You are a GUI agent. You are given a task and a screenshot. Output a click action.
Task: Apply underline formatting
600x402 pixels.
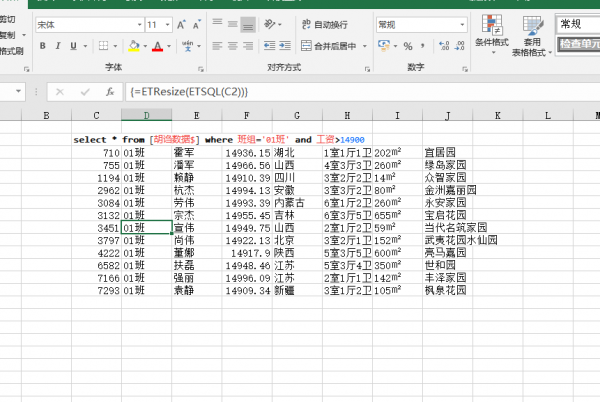(x=73, y=46)
